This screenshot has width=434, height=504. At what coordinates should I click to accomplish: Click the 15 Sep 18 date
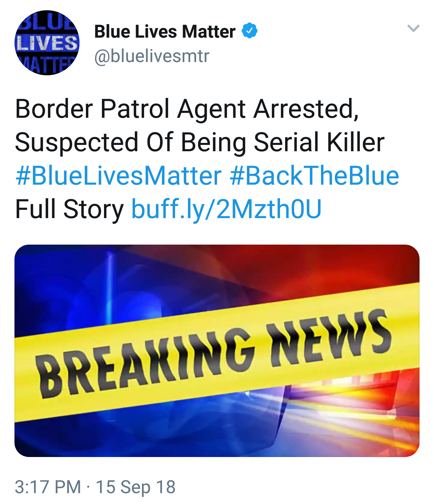[x=135, y=487]
